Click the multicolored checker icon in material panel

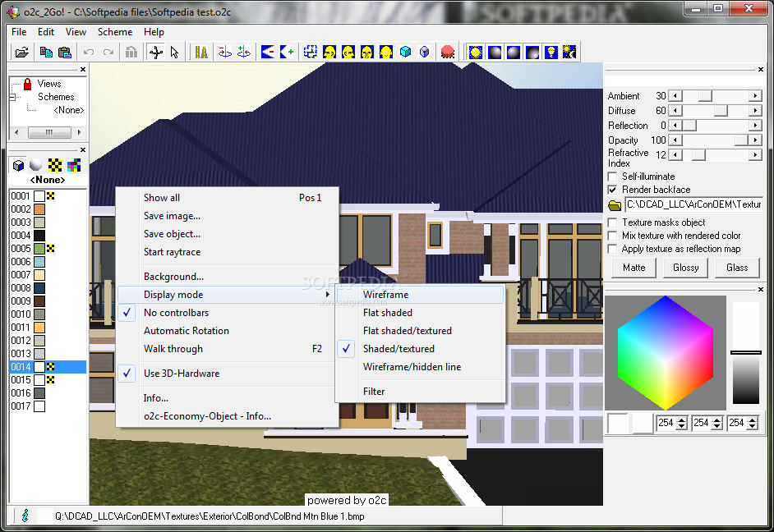click(74, 165)
